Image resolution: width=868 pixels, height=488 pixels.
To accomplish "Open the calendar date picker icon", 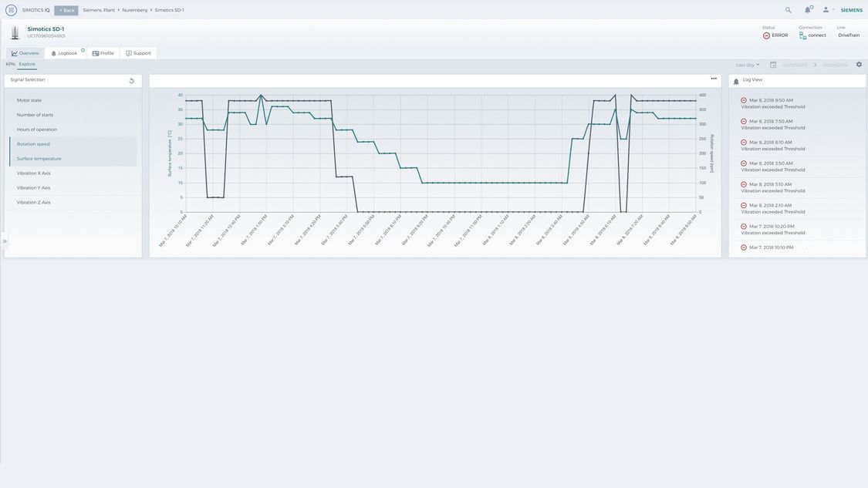I will point(773,65).
